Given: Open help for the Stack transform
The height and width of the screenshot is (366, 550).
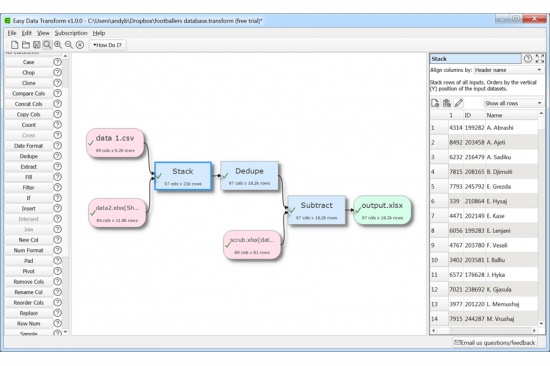Looking at the screenshot, I should pos(528,59).
